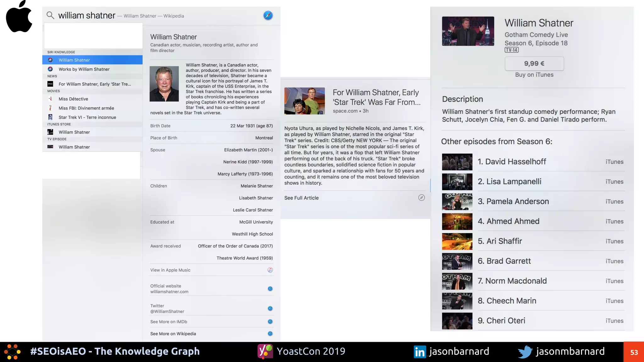Open episode 3. Pamela Anderson
The height and width of the screenshot is (362, 644).
(x=533, y=201)
